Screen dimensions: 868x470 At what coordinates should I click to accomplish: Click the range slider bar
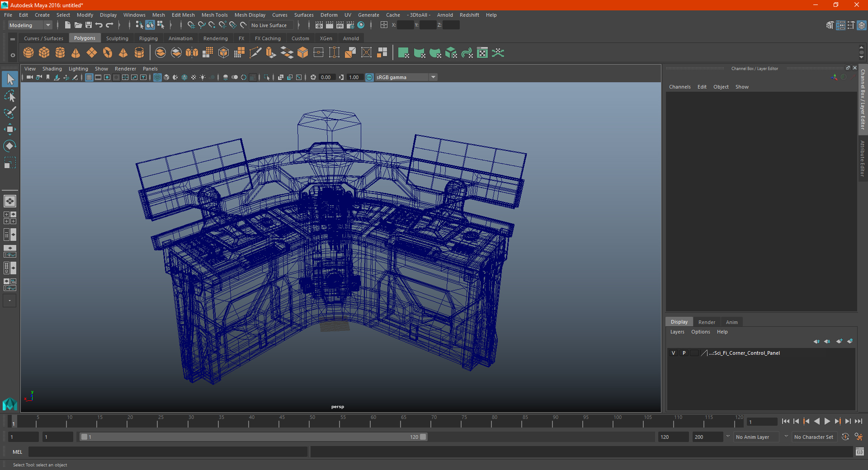(253, 437)
